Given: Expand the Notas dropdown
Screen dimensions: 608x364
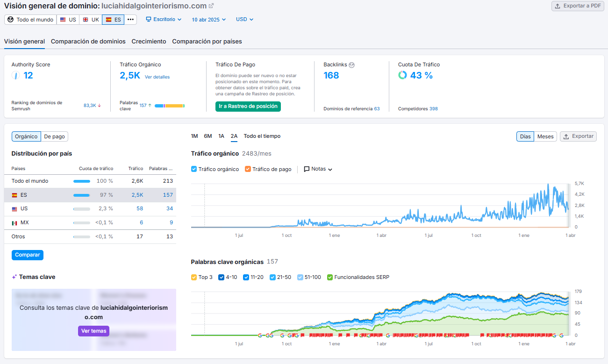Looking at the screenshot, I should 318,169.
